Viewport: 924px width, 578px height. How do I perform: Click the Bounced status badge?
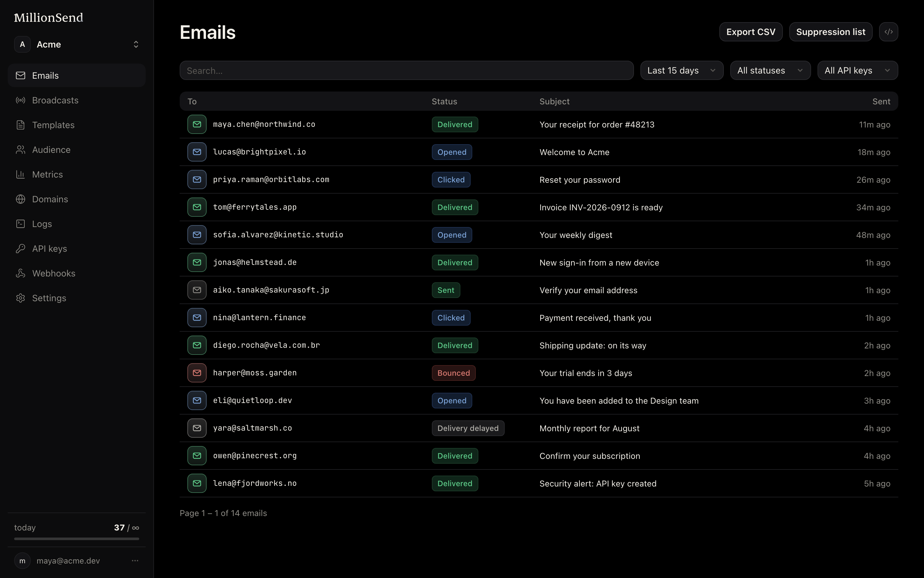[454, 373]
